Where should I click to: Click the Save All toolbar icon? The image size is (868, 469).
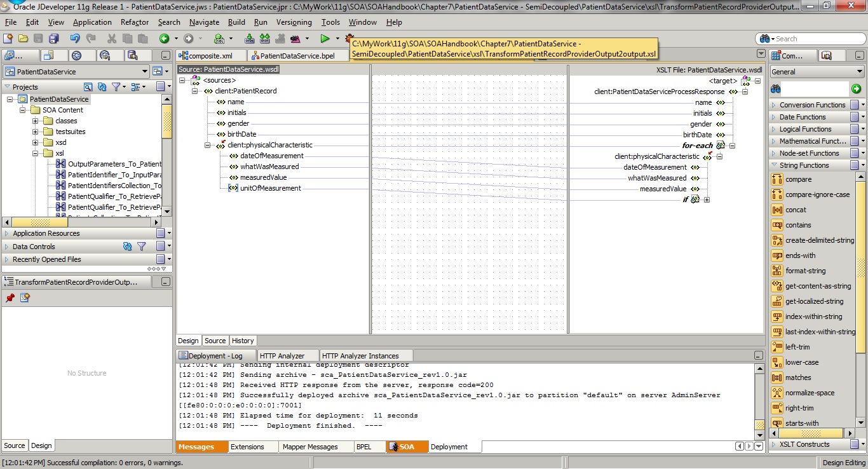coord(54,39)
